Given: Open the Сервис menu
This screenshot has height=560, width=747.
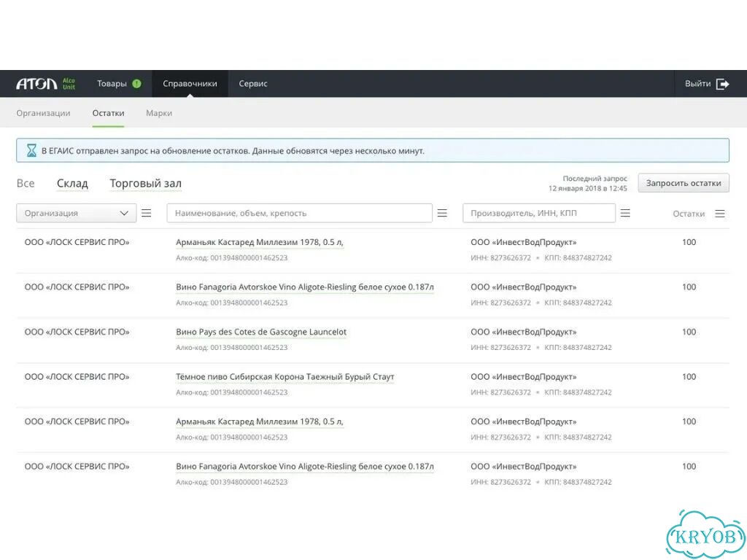Looking at the screenshot, I should 253,84.
